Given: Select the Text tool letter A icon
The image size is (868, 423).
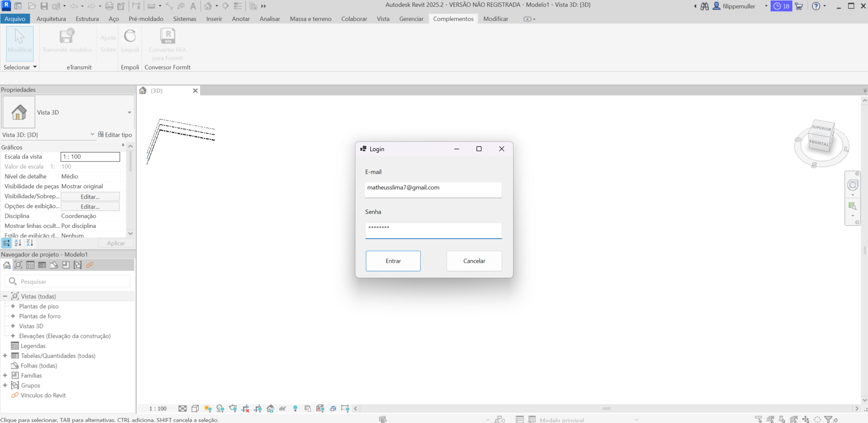Looking at the screenshot, I should coord(193,6).
